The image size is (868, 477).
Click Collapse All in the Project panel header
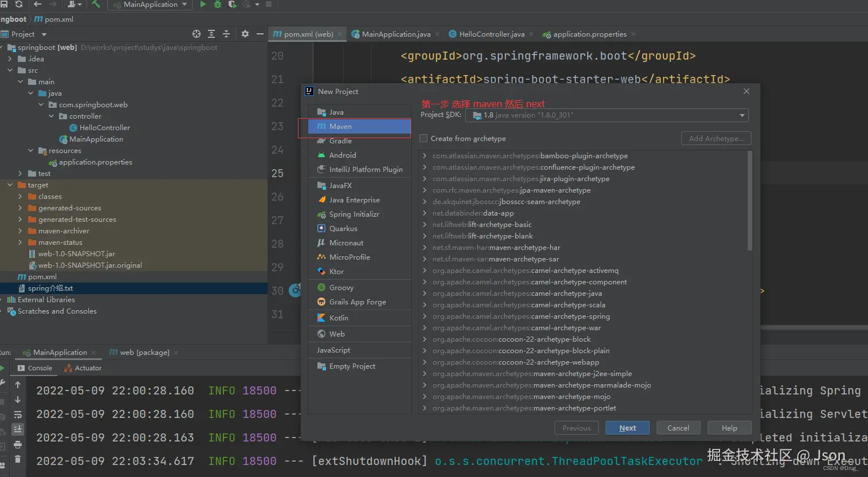[226, 34]
